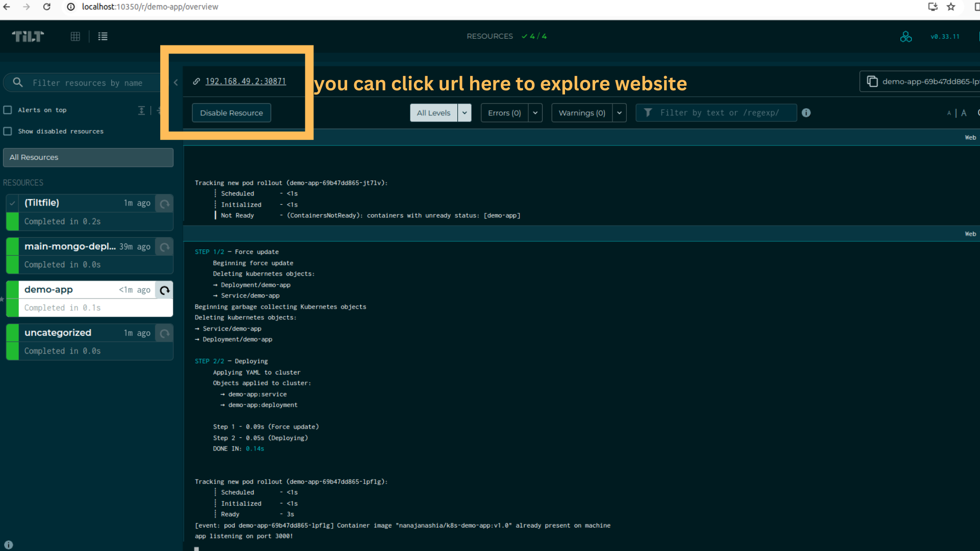
Task: Open the All Levels log filter dropdown
Action: [x=464, y=113]
